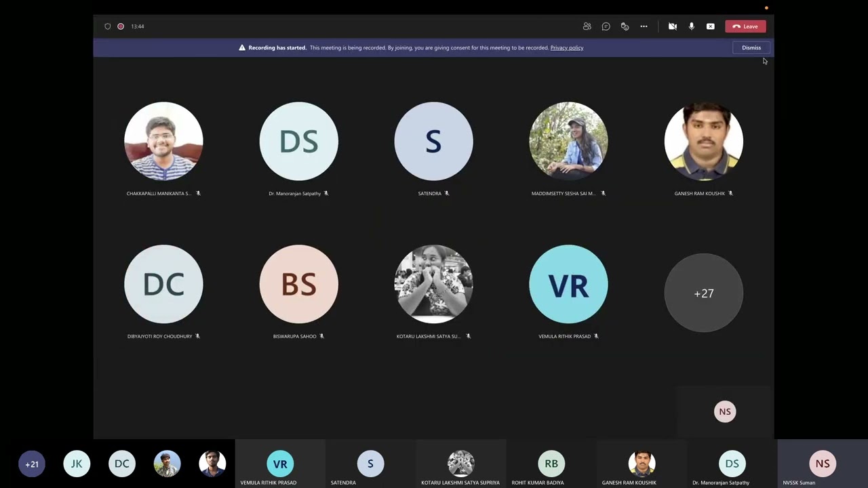The height and width of the screenshot is (488, 868).
Task: Turn the camera on
Action: (x=672, y=26)
